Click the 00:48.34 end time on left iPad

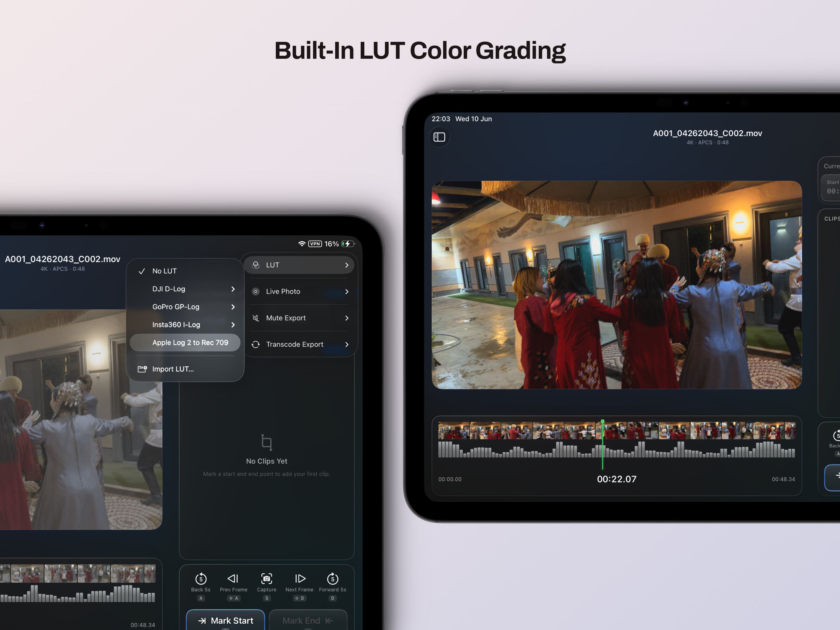143,625
